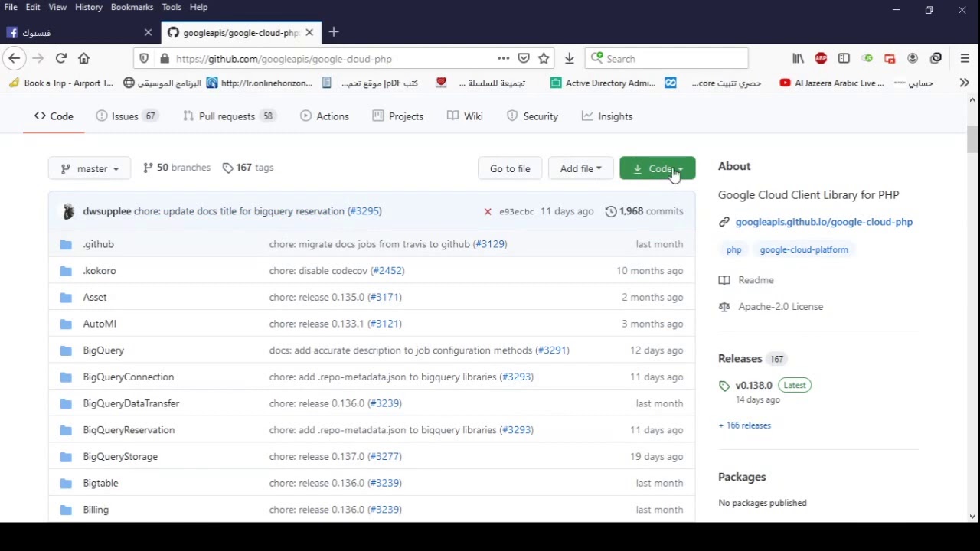Open the BigQuery folder

(103, 350)
